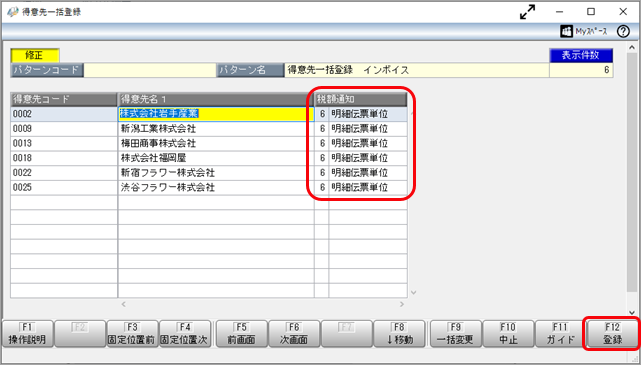Click the パターン名 field showing インボイス

point(417,70)
